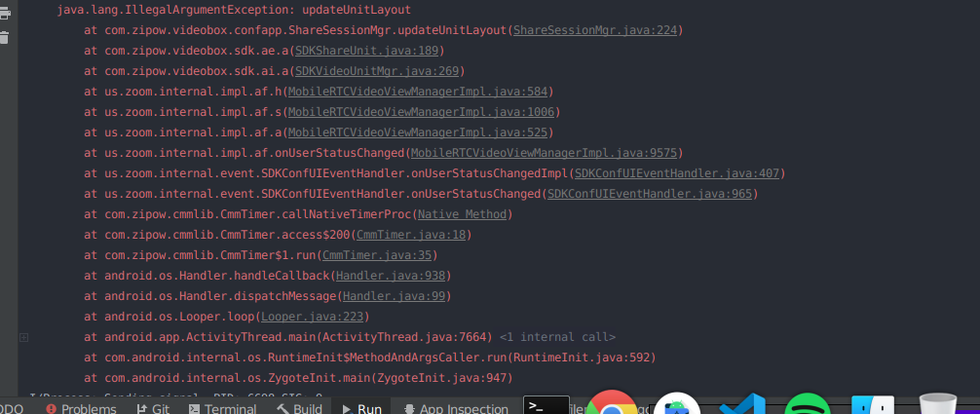Image resolution: width=980 pixels, height=414 pixels.
Task: Click the IllegalArgumentException: updateUnitLayout line
Action: [x=234, y=10]
